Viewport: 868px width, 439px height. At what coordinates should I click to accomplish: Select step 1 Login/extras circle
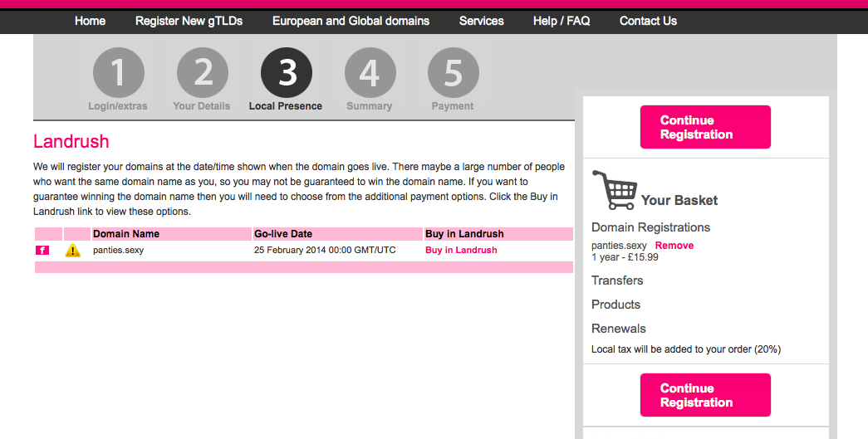coord(119,73)
